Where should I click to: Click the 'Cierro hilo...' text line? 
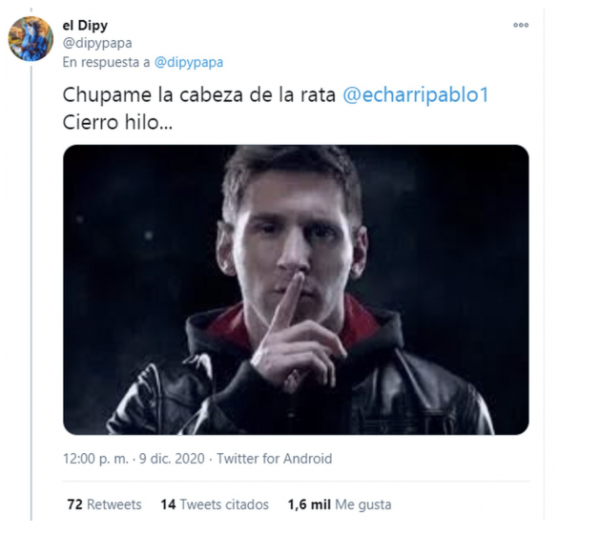117,122
